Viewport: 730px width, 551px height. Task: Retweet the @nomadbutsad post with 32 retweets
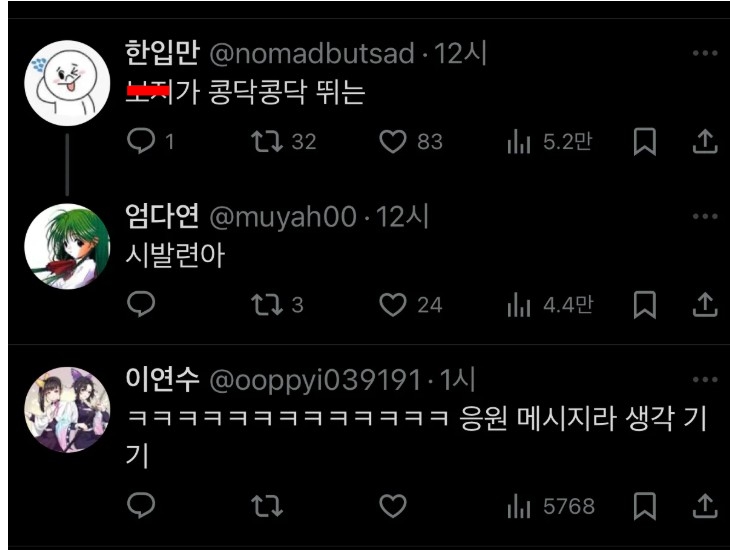[x=267, y=141]
